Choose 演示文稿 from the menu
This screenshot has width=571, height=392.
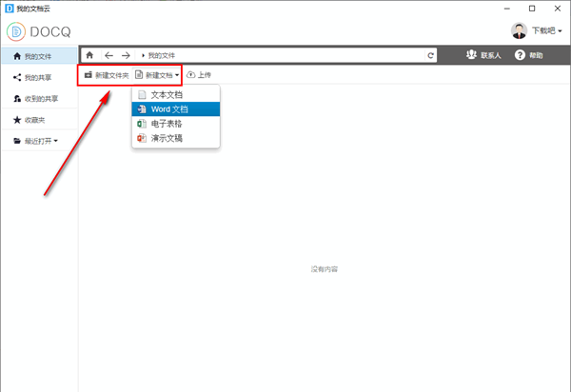[176, 138]
